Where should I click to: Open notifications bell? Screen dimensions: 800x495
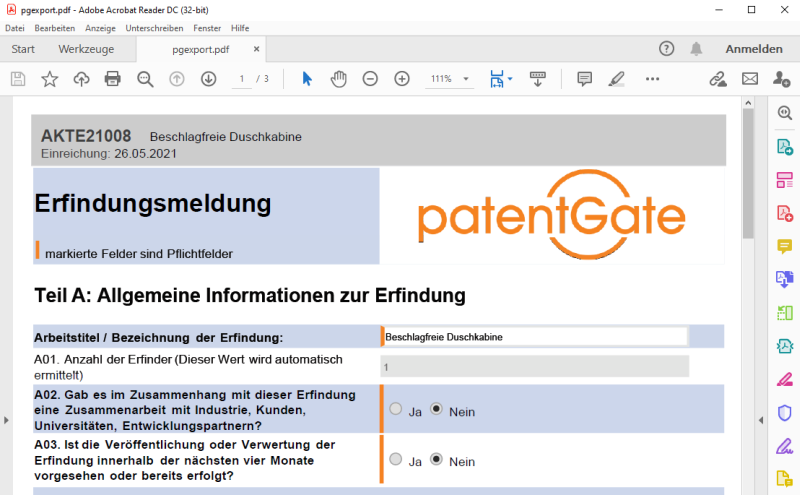[x=696, y=48]
